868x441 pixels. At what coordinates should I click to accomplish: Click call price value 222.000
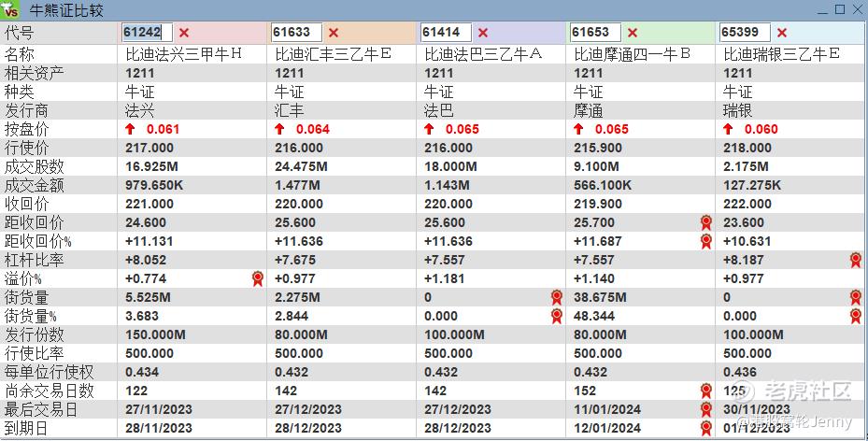click(747, 204)
